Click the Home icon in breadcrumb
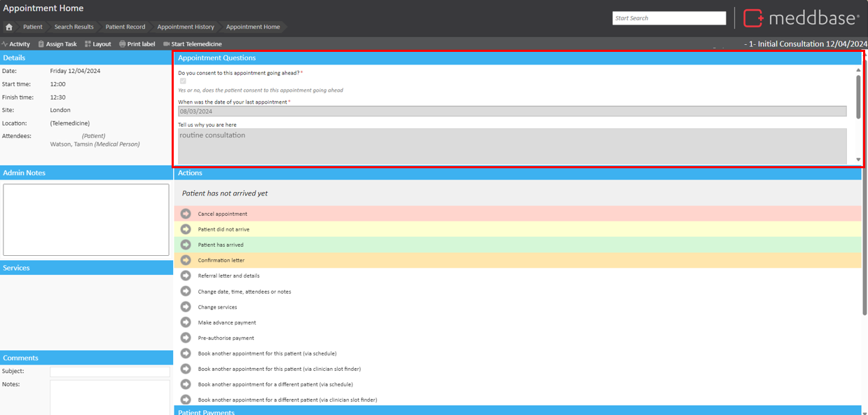This screenshot has width=868, height=415. (x=9, y=27)
